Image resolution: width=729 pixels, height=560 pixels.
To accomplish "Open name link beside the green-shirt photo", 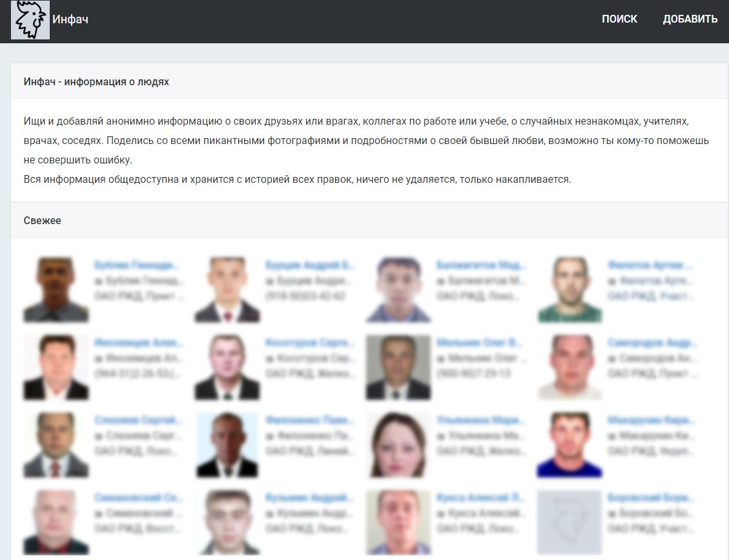I will point(650,265).
